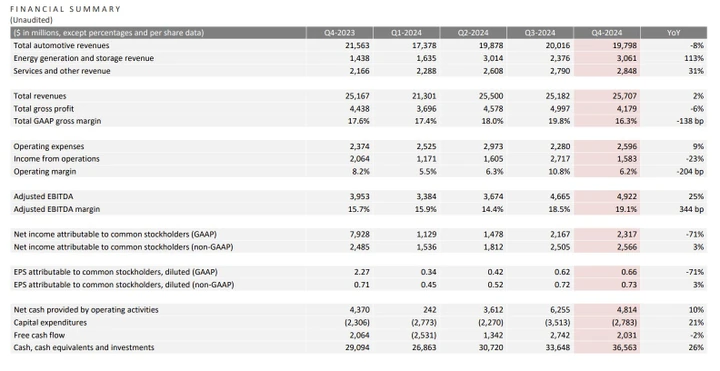720x371 pixels.
Task: Select the FINANCIAL SUMMARY heading
Action: (x=65, y=9)
